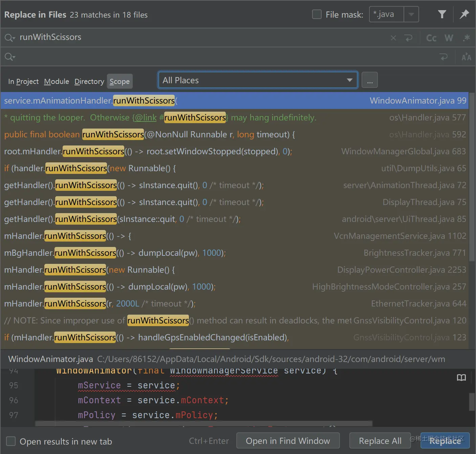Click the mContext = service.mContext; code line

coord(153,400)
